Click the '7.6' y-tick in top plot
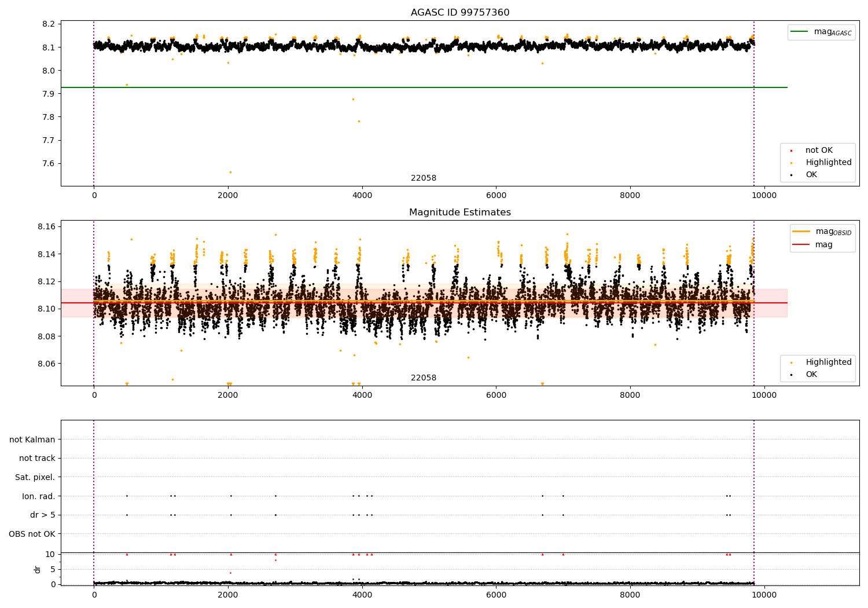 click(49, 163)
